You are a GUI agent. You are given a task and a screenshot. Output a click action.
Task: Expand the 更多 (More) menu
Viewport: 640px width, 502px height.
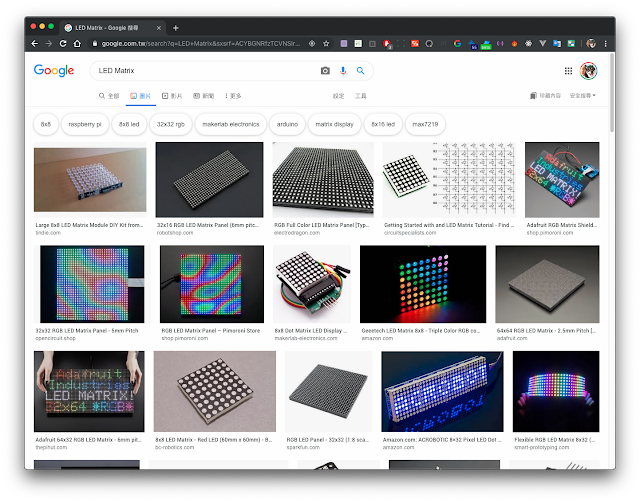point(233,96)
